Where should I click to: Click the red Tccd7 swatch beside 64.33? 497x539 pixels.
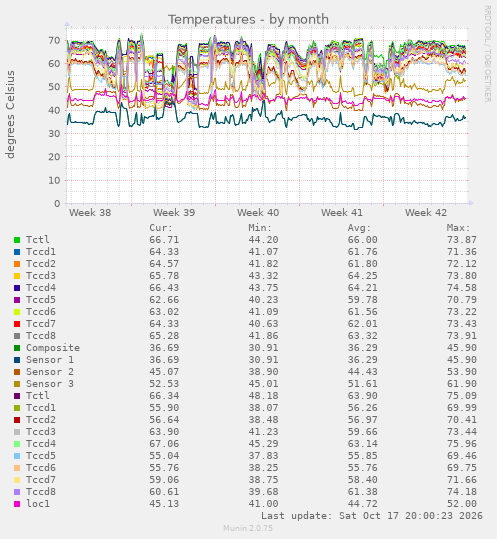17,324
